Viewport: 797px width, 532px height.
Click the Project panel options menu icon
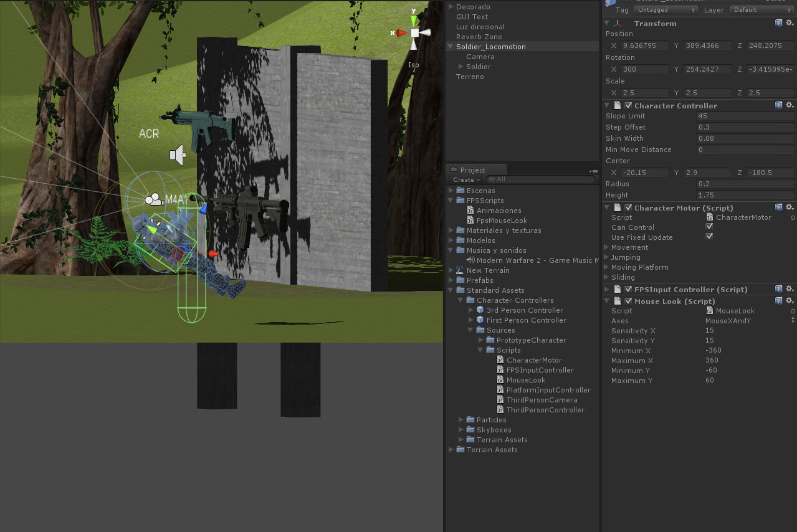tap(593, 171)
